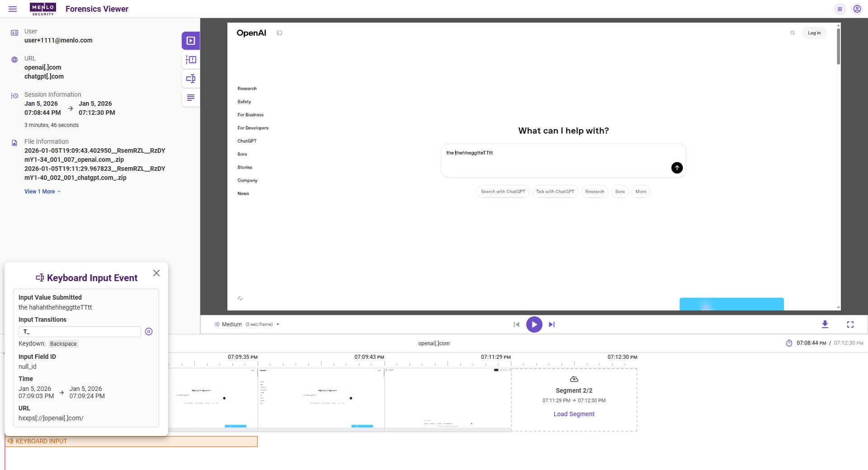Click the cloud download icon for Segment 2/2

pos(574,379)
